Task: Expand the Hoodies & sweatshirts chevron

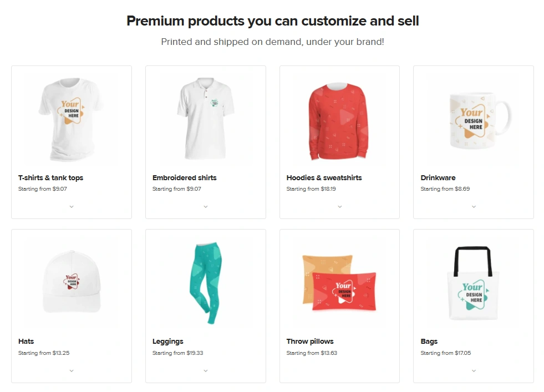Action: (x=340, y=207)
